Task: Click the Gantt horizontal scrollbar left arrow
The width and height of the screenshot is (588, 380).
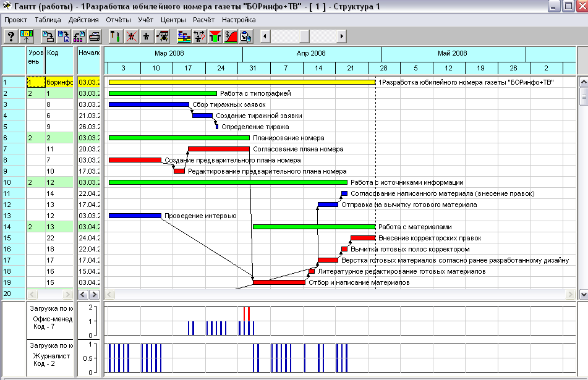Action: [109, 295]
